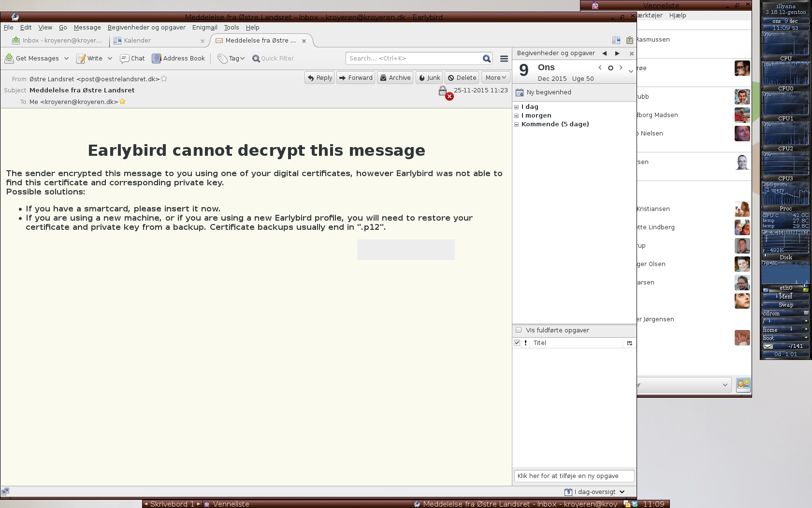Click the hamburger application menu icon
Viewport: 812px width, 508px height.
pyautogui.click(x=504, y=59)
